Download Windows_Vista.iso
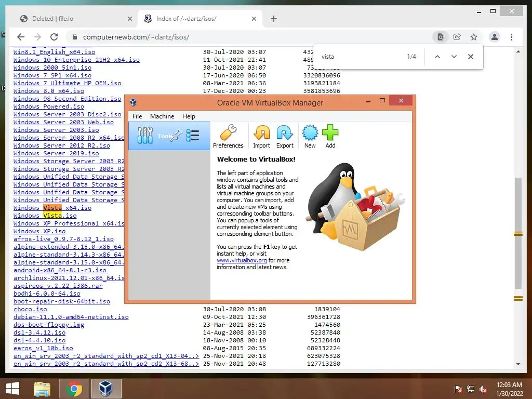 pos(45,216)
